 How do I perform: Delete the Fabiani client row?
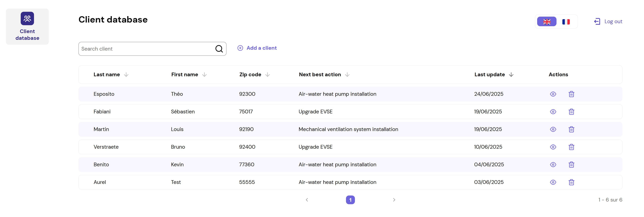coord(571,112)
